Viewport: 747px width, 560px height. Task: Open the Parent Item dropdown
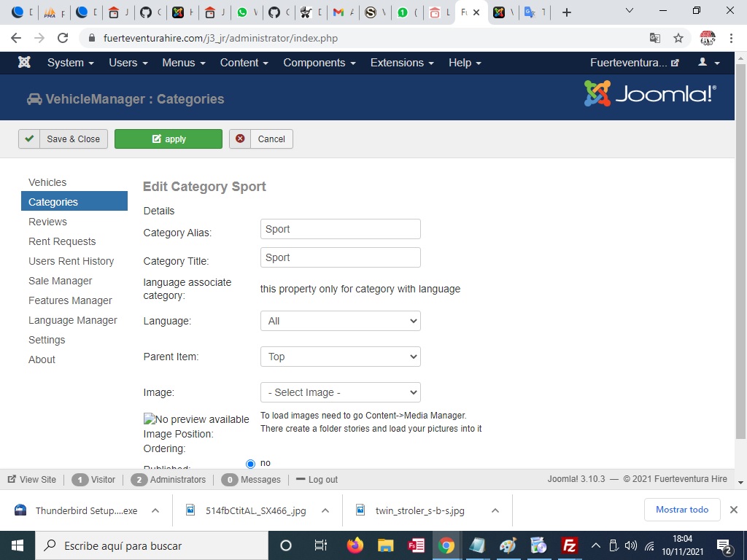pos(340,357)
